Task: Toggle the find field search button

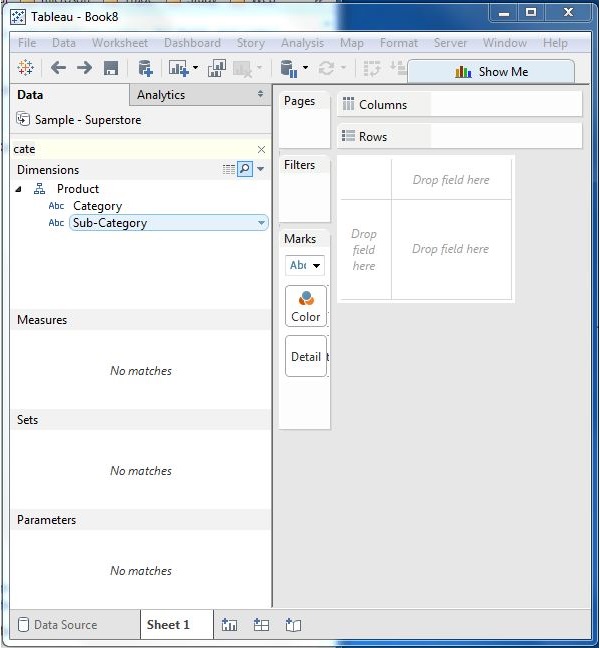Action: point(244,170)
